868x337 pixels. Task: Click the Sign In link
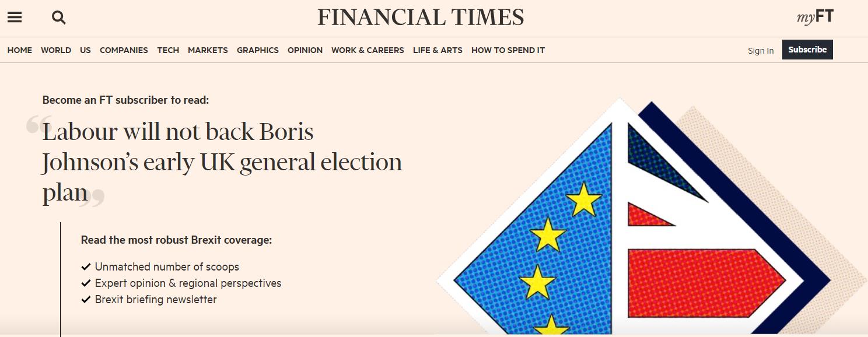(x=761, y=51)
